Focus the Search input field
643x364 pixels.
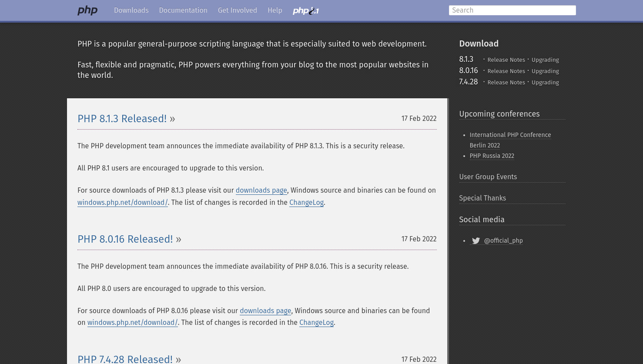[512, 10]
